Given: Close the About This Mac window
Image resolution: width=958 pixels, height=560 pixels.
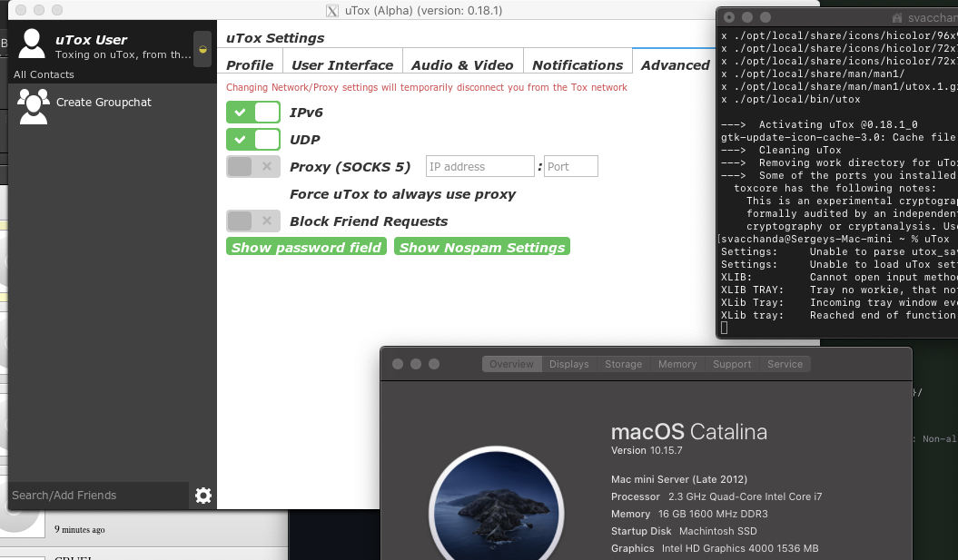Looking at the screenshot, I should point(398,364).
